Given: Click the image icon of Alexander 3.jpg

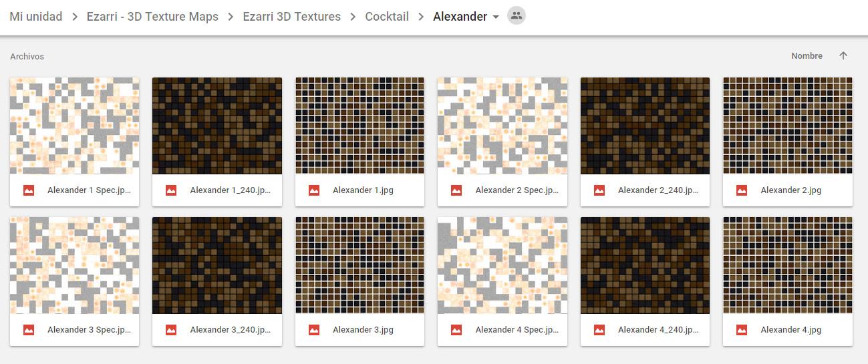Looking at the screenshot, I should point(314,330).
